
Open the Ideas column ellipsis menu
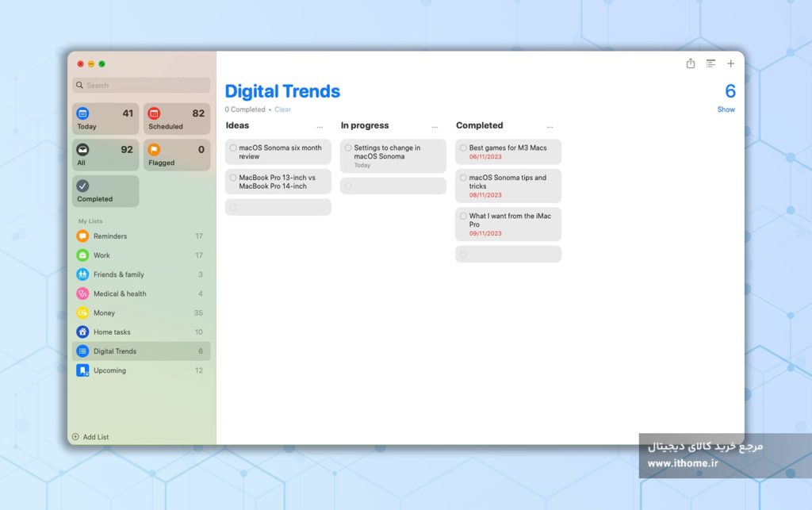pos(320,127)
